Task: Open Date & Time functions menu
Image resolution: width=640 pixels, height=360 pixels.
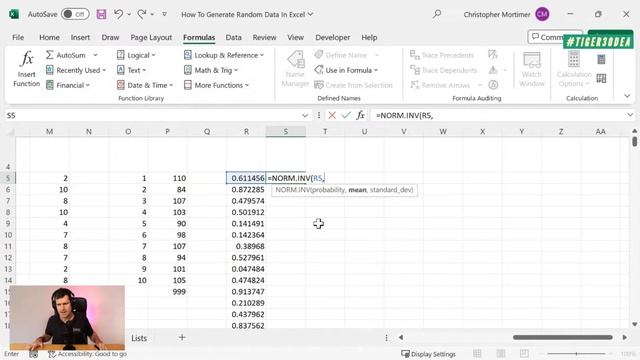Action: pyautogui.click(x=145, y=85)
